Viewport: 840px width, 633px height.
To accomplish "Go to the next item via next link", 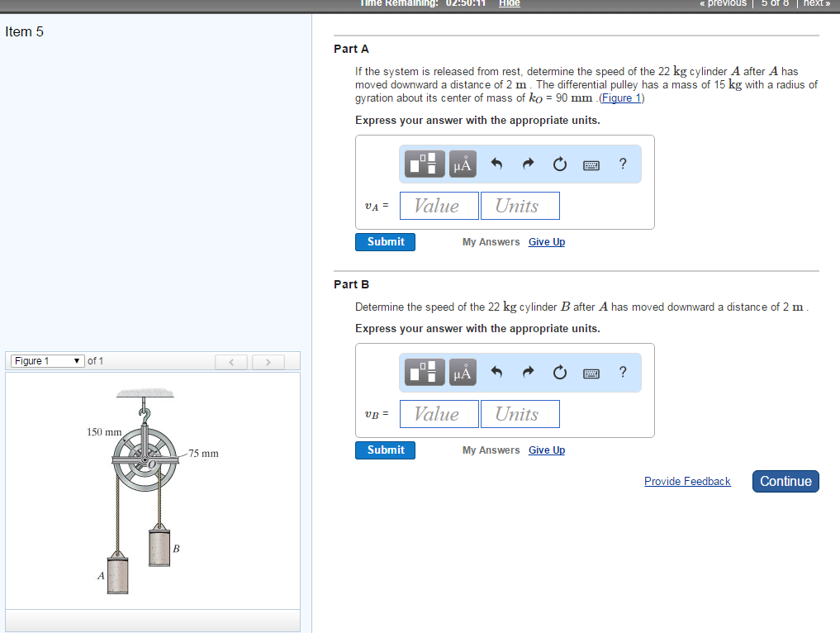I will (x=815, y=3).
